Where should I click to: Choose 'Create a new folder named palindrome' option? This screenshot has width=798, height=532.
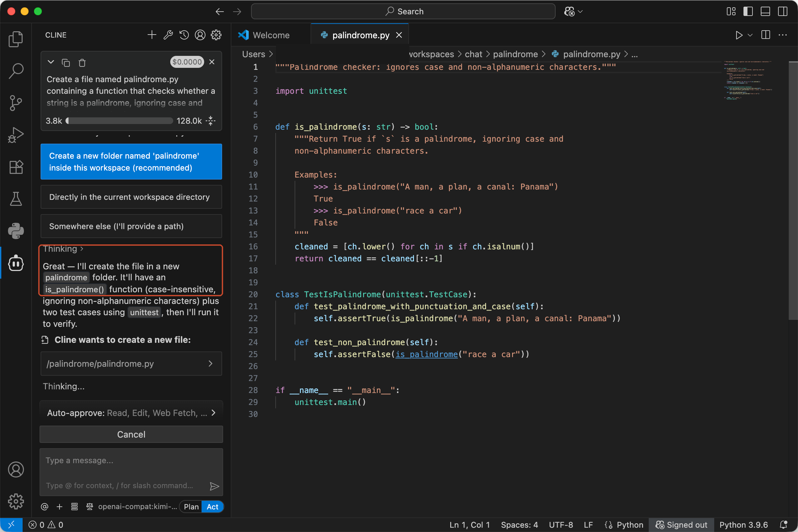click(x=131, y=162)
